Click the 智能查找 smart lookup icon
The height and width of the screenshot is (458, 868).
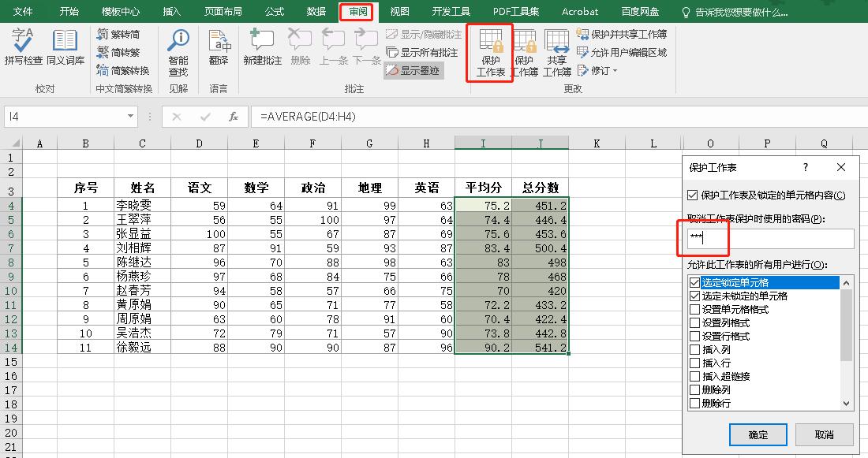[178, 47]
